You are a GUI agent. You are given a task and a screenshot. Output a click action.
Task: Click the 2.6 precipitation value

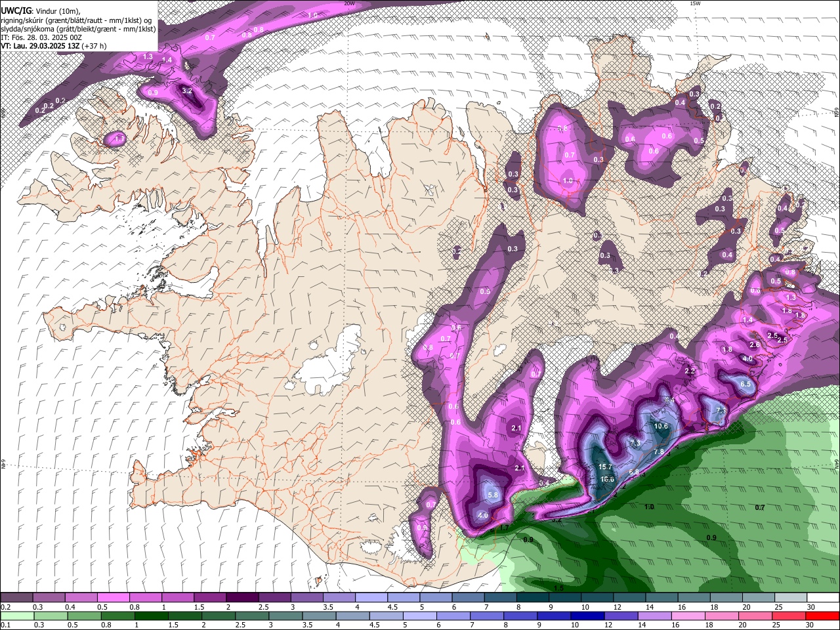[x=755, y=345]
